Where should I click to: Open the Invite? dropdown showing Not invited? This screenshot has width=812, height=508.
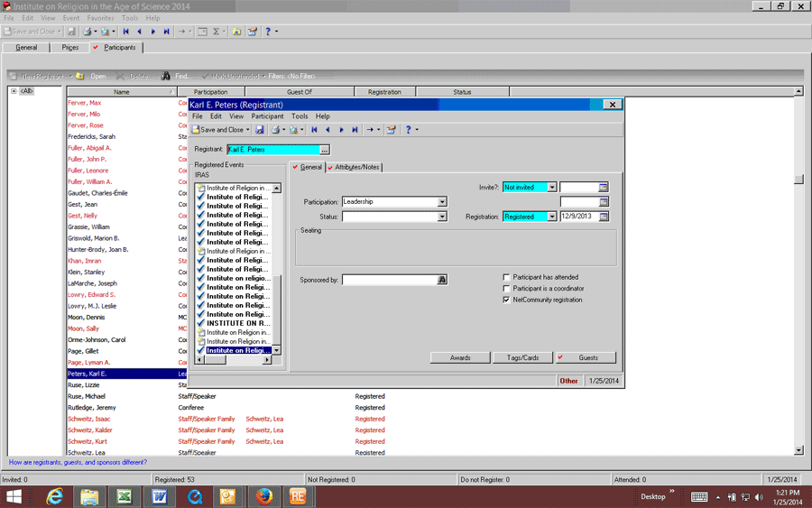[x=552, y=187]
